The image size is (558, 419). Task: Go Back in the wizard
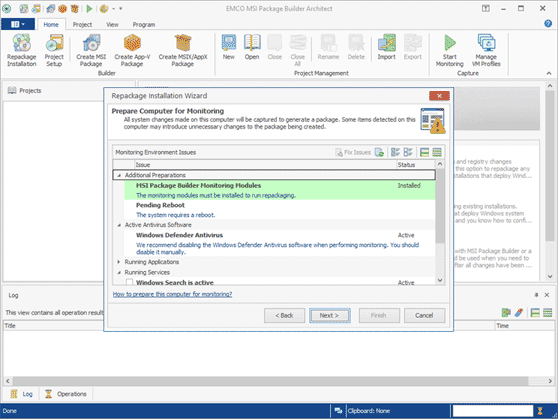(284, 315)
